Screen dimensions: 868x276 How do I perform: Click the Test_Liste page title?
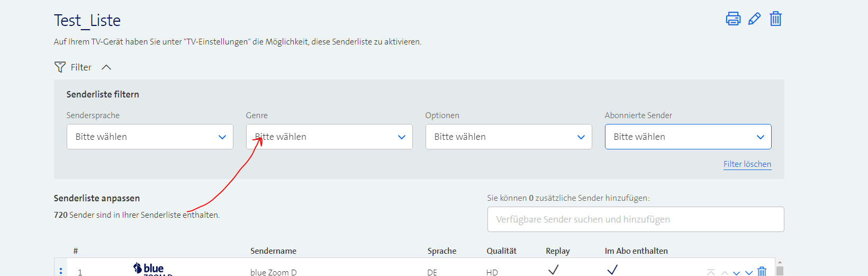click(87, 21)
